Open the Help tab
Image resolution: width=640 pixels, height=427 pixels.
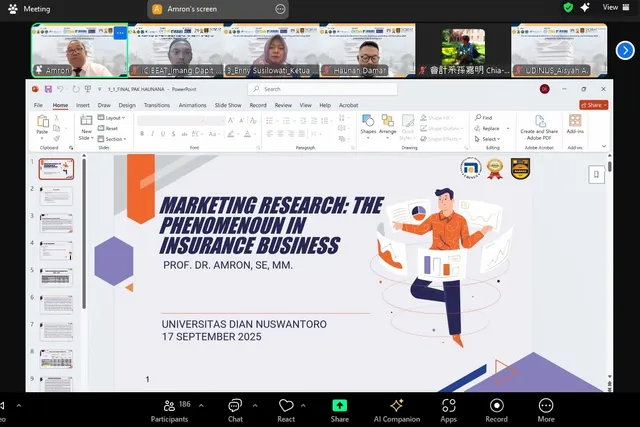click(325, 105)
